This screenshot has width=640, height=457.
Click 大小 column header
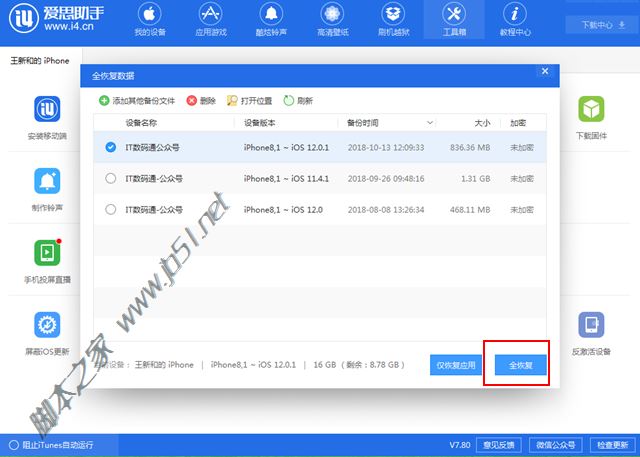pyautogui.click(x=482, y=123)
